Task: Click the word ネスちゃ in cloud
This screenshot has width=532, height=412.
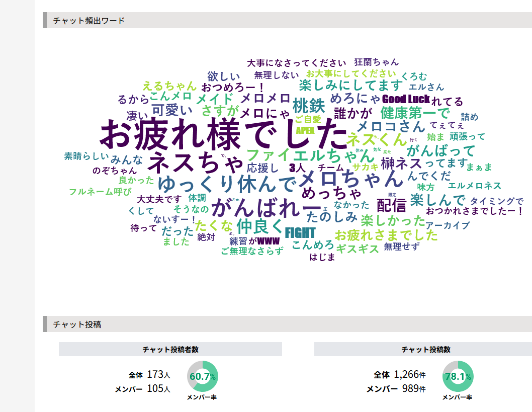Action: [x=196, y=162]
